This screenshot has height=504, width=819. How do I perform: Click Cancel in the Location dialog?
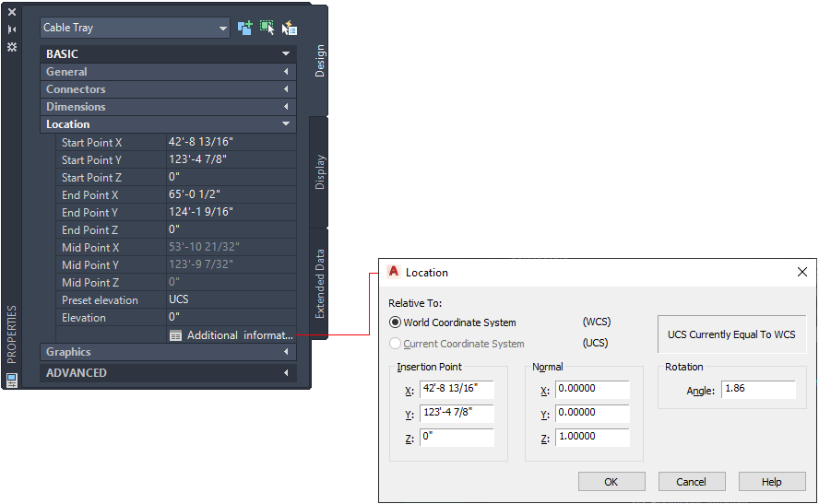[692, 482]
